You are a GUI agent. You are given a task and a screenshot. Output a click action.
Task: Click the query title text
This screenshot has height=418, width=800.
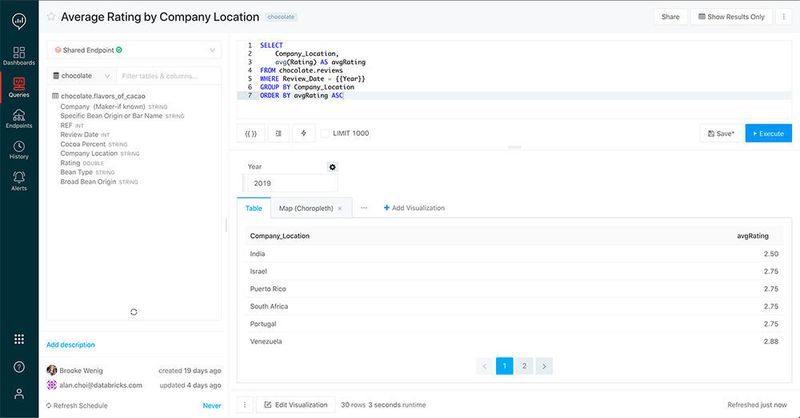click(x=160, y=17)
